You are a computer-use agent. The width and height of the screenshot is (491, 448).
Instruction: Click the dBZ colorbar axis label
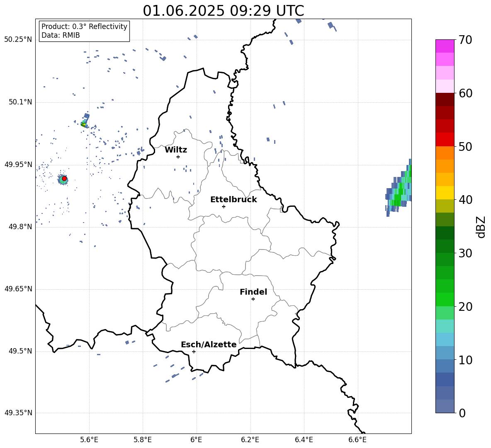click(x=481, y=227)
